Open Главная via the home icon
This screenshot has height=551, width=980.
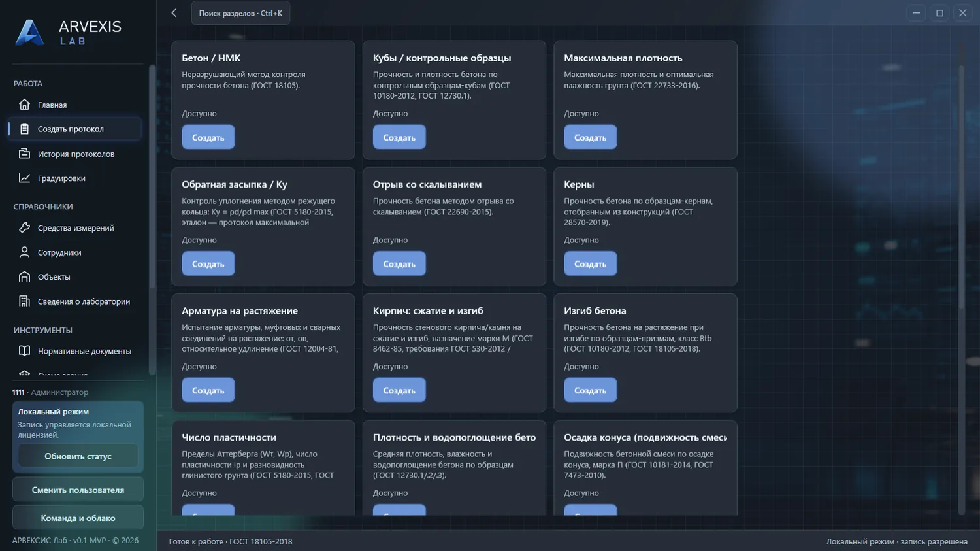(x=25, y=105)
